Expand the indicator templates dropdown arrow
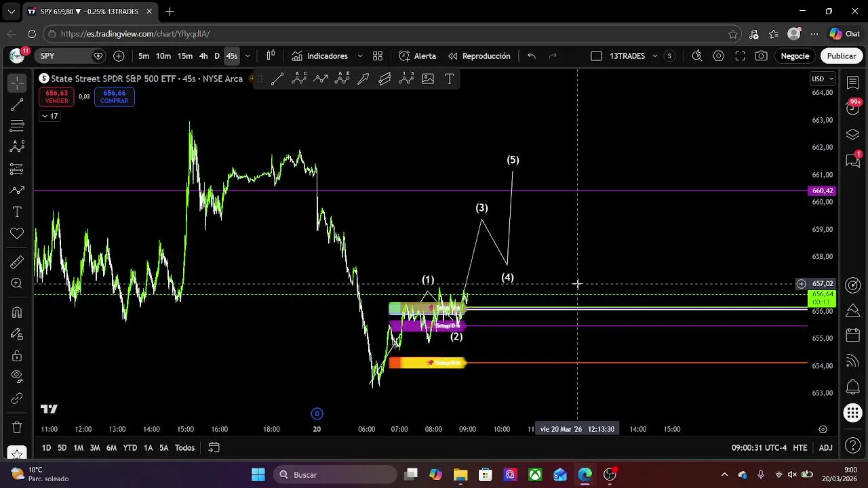Screen dimensions: 868x488 pyautogui.click(x=359, y=56)
